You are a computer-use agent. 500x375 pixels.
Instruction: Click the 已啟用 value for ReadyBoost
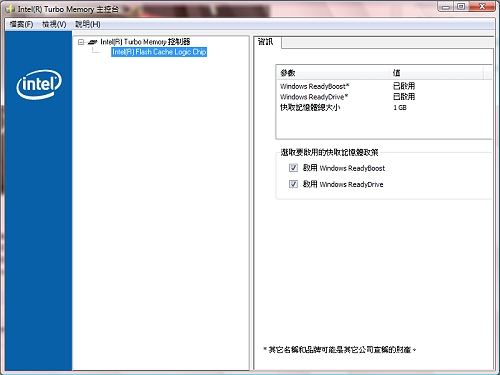pyautogui.click(x=404, y=86)
